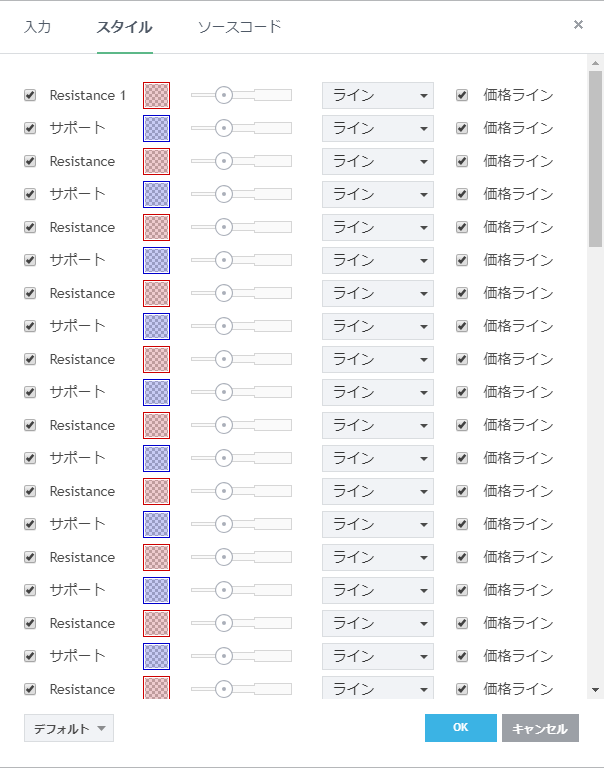Click the vertical scrollbar thumb

coord(596,158)
